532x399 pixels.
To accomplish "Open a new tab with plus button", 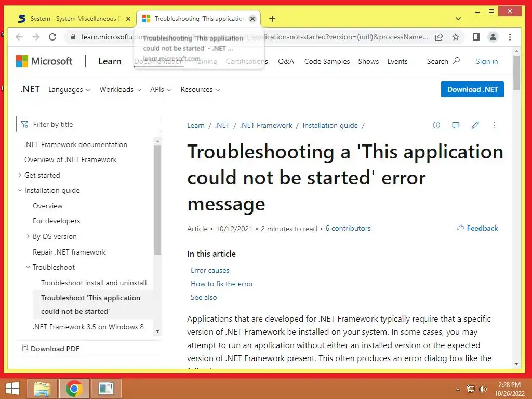I will [272, 19].
